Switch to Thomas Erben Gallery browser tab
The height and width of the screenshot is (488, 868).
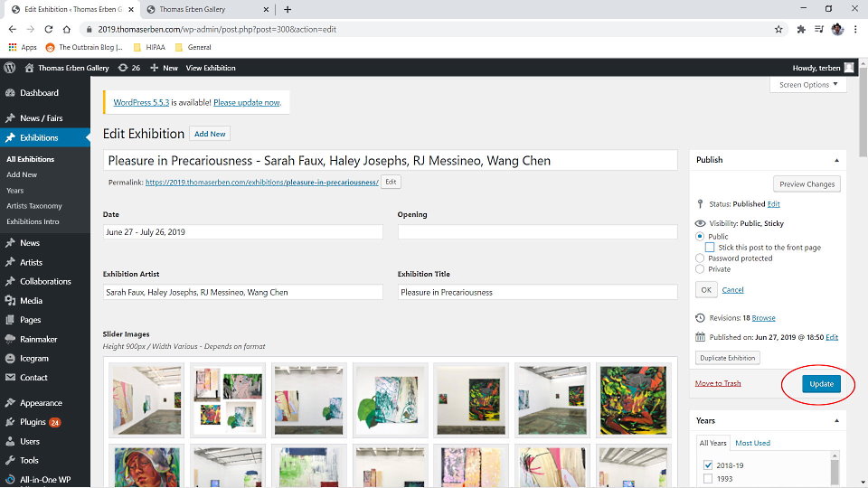(x=207, y=9)
